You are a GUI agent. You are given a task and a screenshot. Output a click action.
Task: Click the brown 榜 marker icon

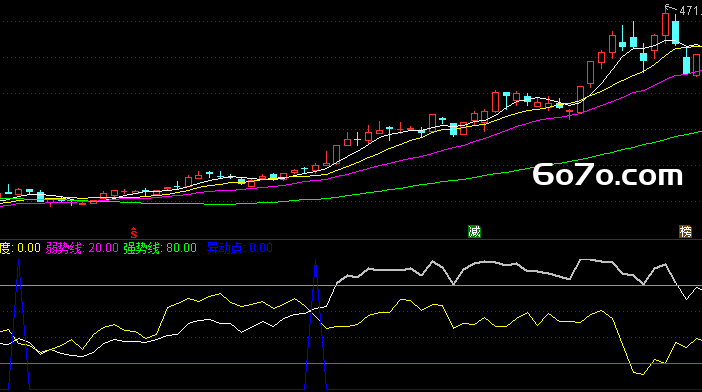685,232
